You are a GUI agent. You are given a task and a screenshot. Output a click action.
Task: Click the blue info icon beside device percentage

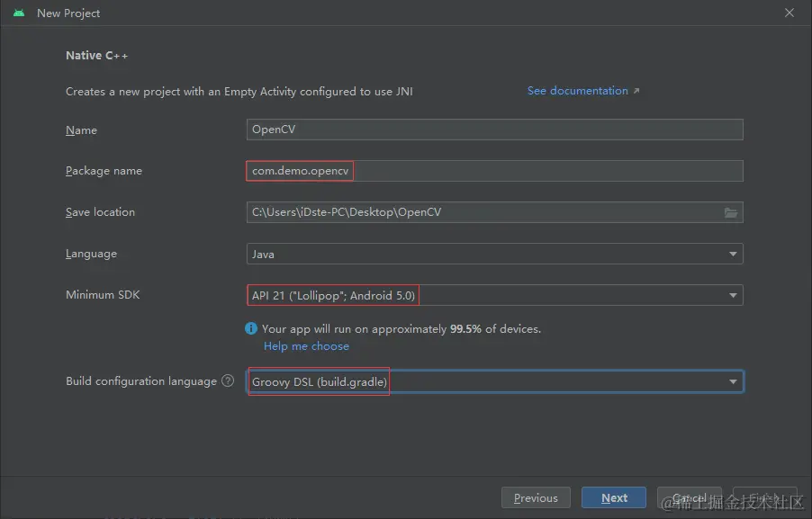(x=252, y=329)
